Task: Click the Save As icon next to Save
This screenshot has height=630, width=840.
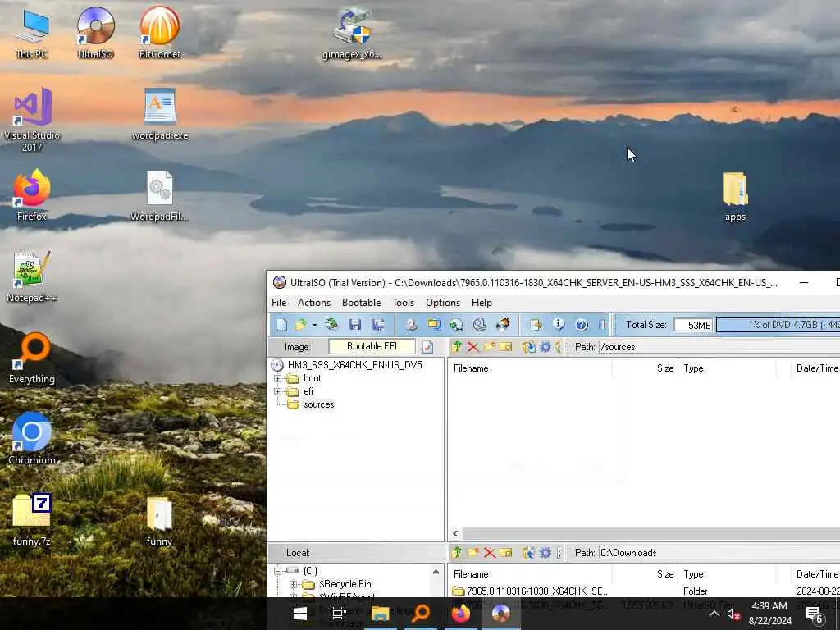Action: (378, 325)
